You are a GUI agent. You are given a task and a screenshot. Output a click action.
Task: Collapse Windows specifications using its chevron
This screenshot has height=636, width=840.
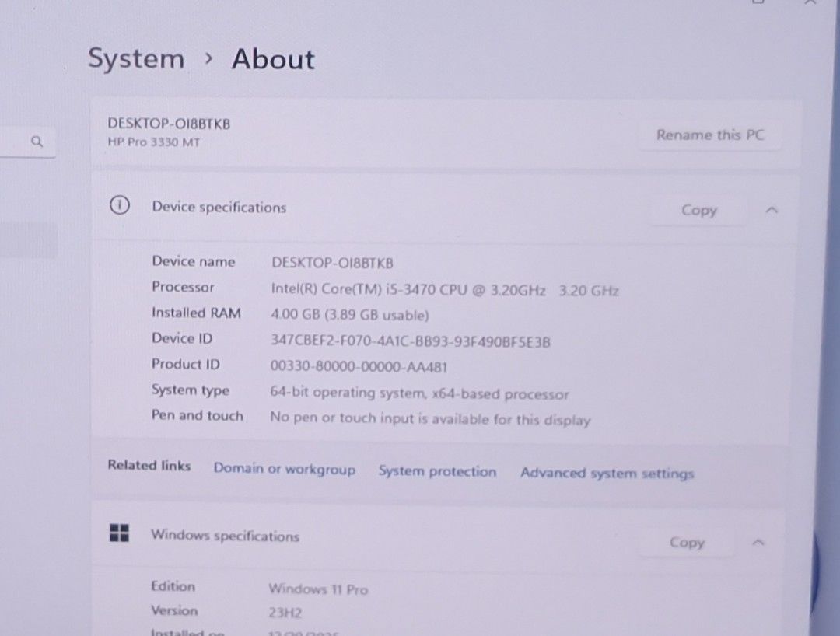pyautogui.click(x=759, y=543)
